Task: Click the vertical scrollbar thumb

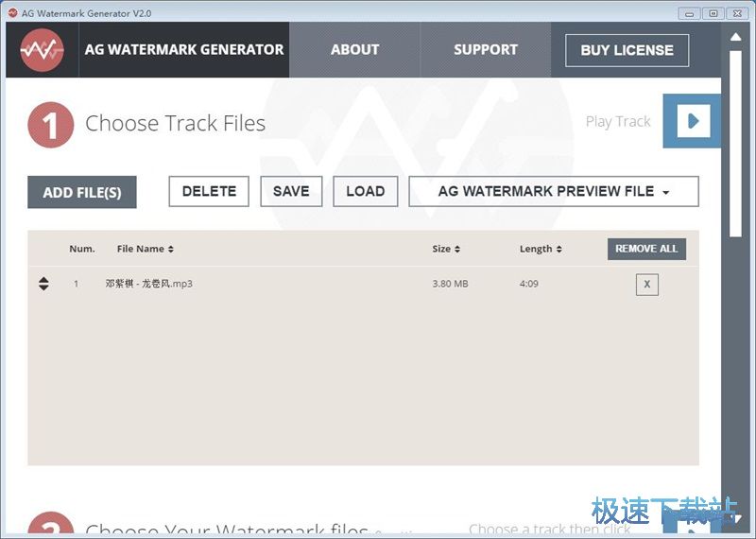Action: (736, 144)
